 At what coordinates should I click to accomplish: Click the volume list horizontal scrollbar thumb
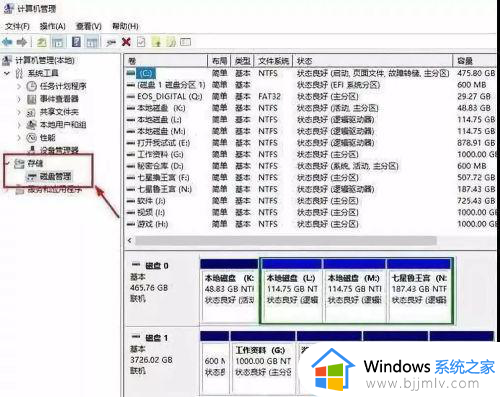click(286, 240)
